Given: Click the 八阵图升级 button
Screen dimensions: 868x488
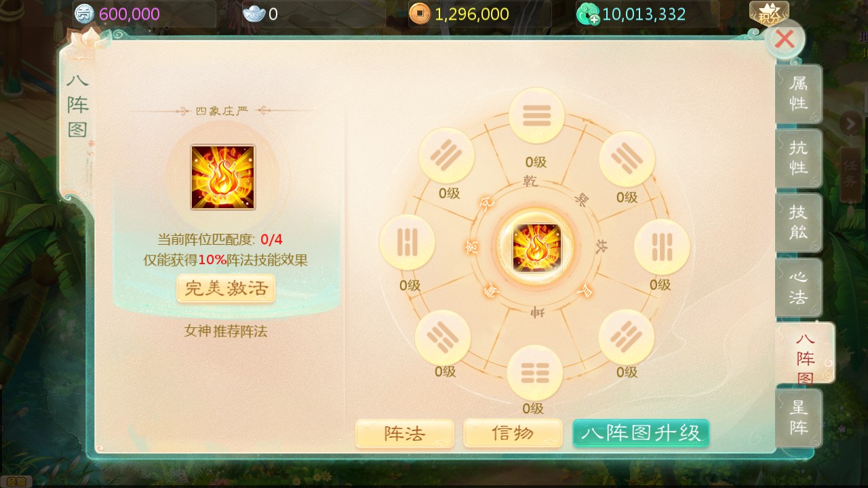Looking at the screenshot, I should [641, 433].
